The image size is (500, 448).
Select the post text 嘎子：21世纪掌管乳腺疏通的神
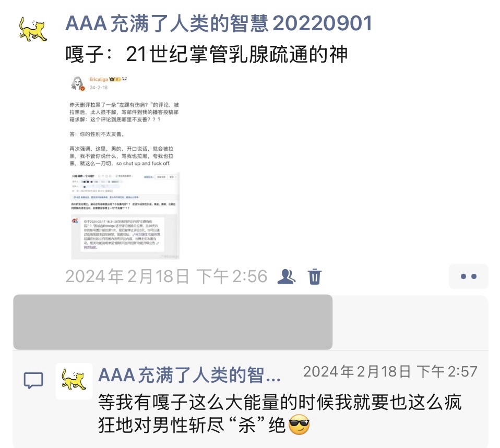click(206, 54)
